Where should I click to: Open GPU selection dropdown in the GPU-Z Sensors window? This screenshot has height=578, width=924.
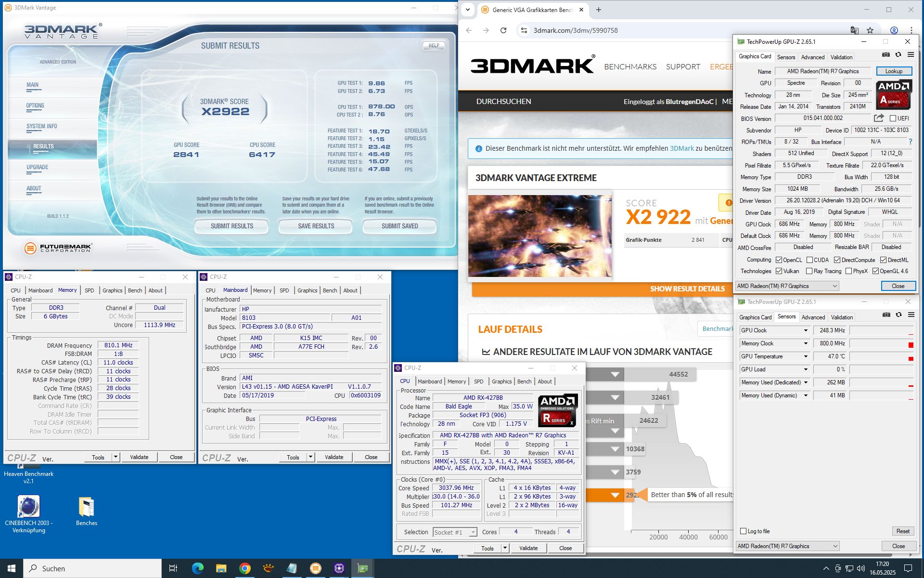(x=788, y=546)
